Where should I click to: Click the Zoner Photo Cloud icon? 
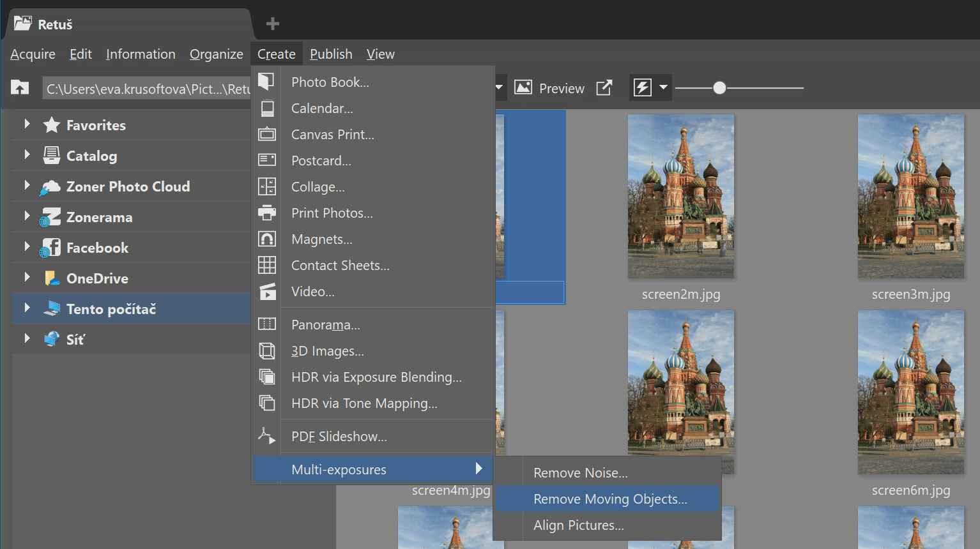(50, 187)
